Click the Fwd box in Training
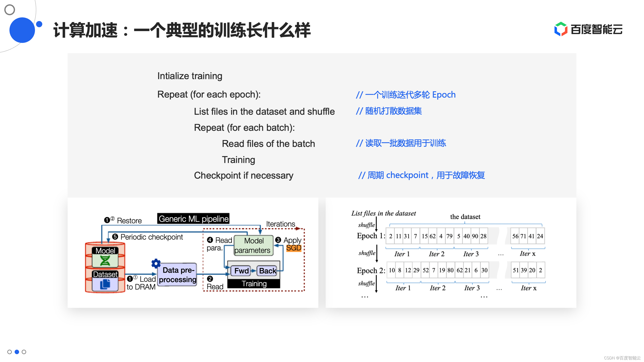This screenshot has width=644, height=362. tap(241, 271)
